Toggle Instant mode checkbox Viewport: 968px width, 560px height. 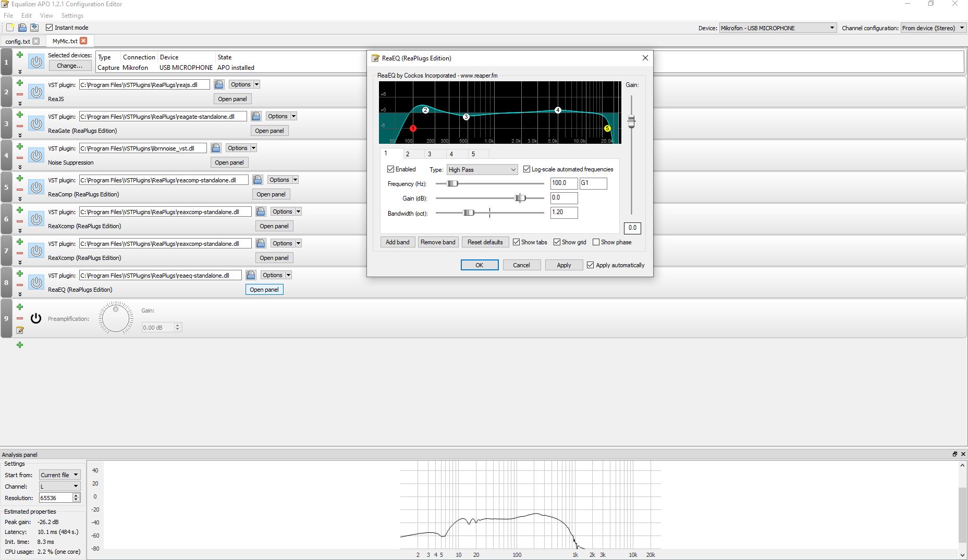tap(50, 28)
